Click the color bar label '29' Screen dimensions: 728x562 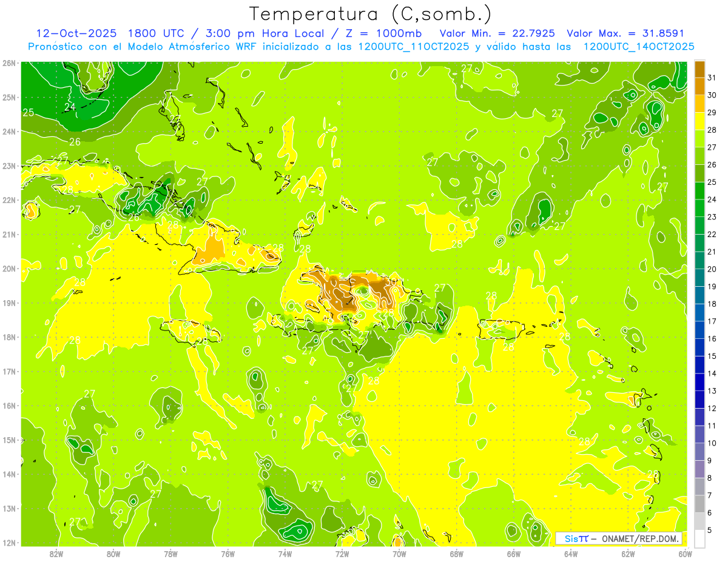[712, 113]
